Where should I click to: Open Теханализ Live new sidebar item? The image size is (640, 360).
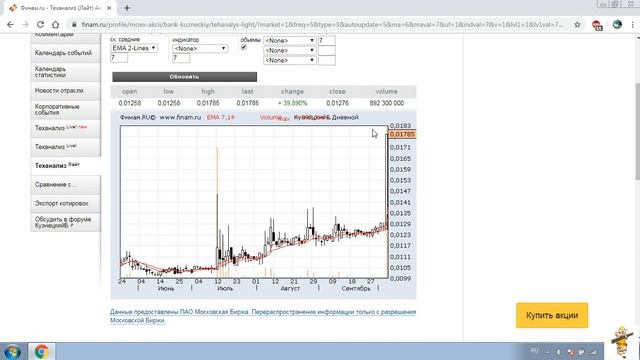tap(65, 128)
